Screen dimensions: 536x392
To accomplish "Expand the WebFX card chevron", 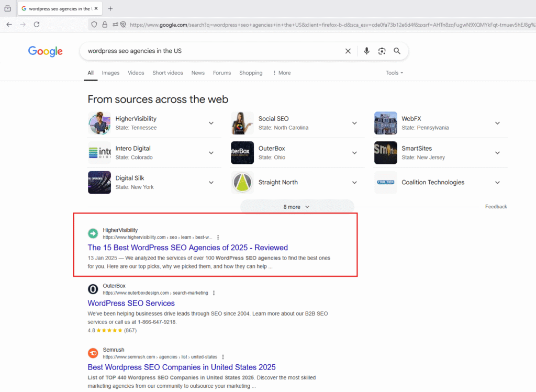I will coord(497,123).
